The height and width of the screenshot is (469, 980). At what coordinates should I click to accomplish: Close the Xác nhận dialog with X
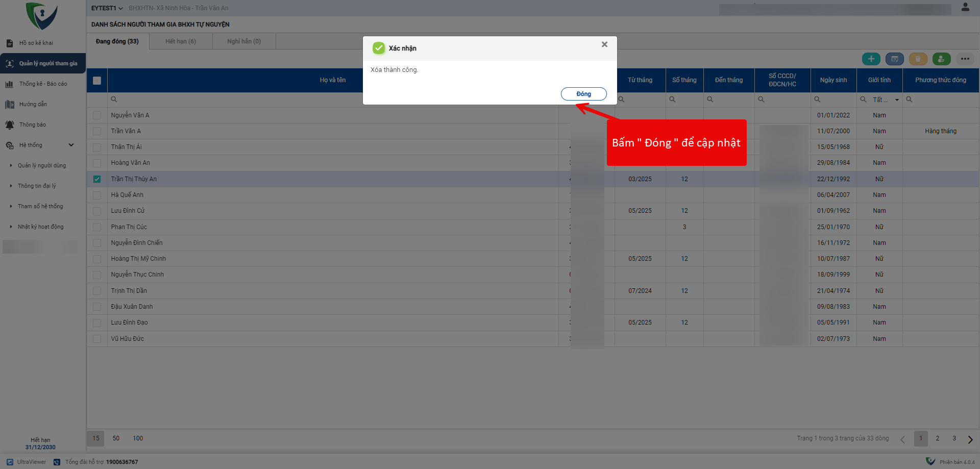coord(604,44)
